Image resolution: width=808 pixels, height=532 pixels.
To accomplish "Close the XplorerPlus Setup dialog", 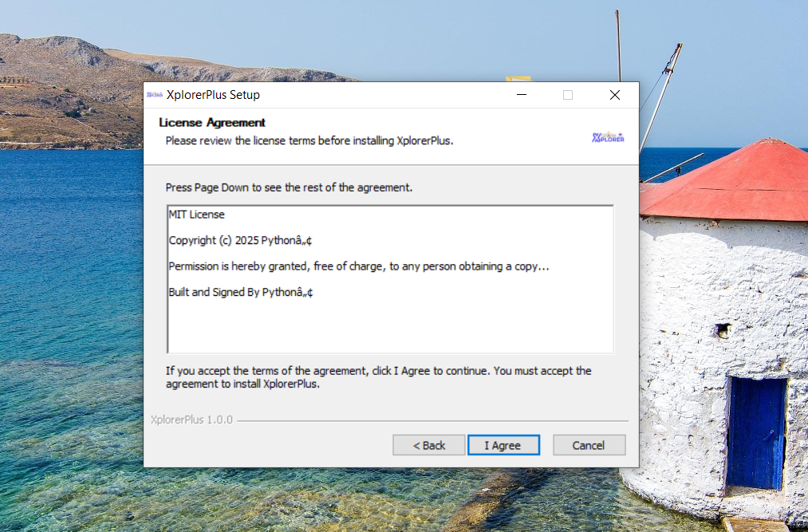I will (x=614, y=95).
